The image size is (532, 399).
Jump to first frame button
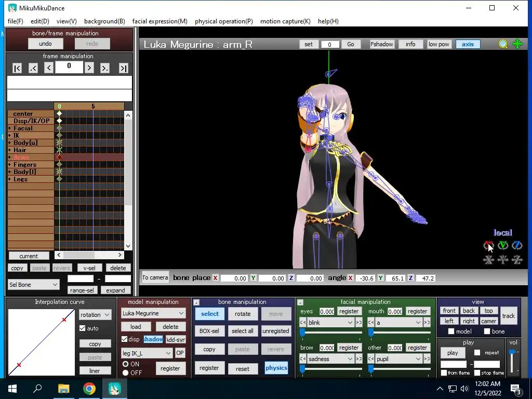pos(17,68)
